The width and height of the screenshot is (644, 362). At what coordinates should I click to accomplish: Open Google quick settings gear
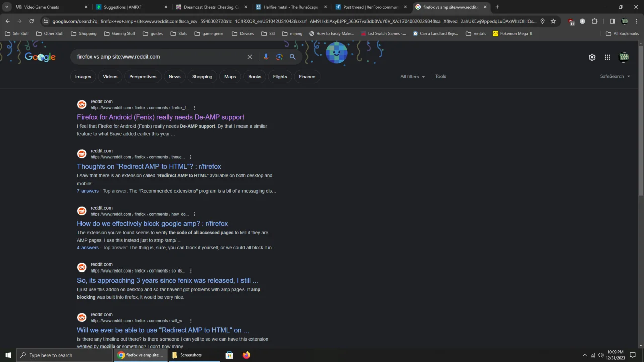592,57
